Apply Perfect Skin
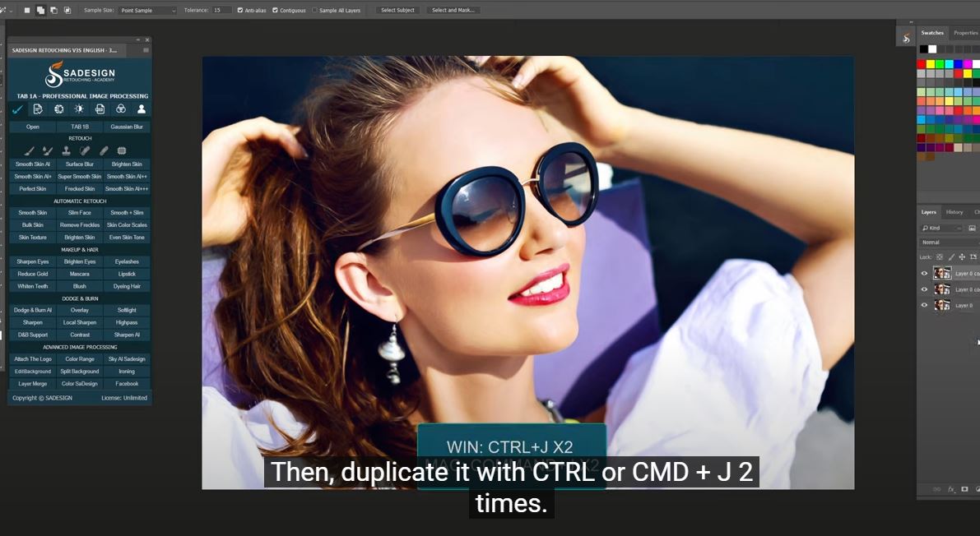This screenshot has width=980, height=536. (x=32, y=188)
